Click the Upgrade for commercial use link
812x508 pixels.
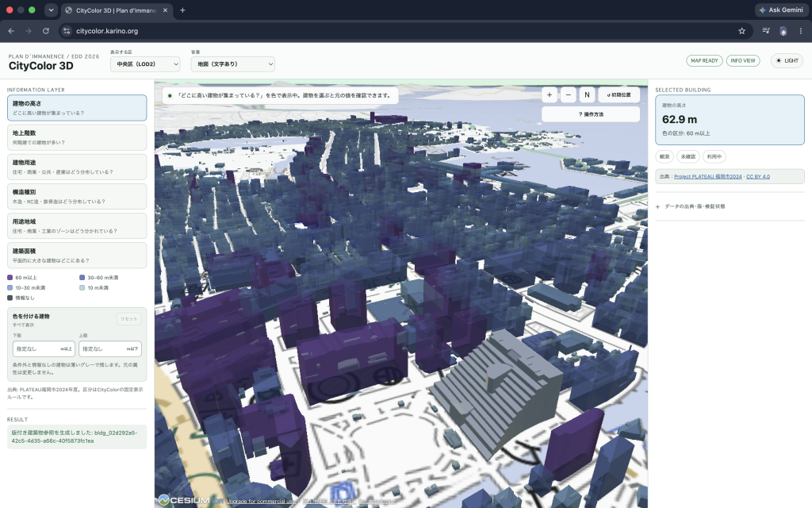pyautogui.click(x=262, y=502)
